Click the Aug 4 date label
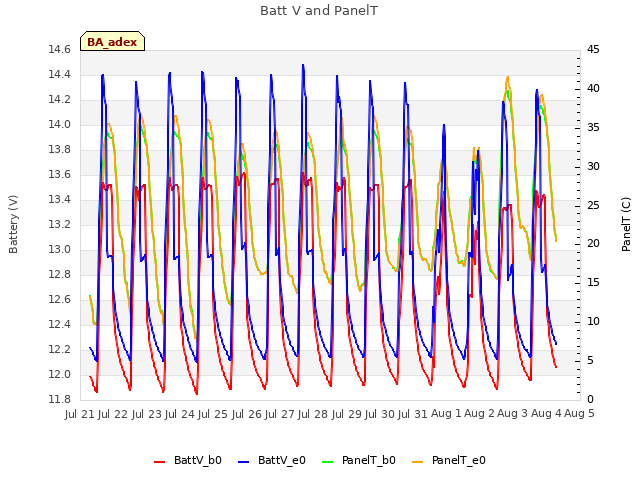The image size is (640, 480). pyautogui.click(x=546, y=414)
